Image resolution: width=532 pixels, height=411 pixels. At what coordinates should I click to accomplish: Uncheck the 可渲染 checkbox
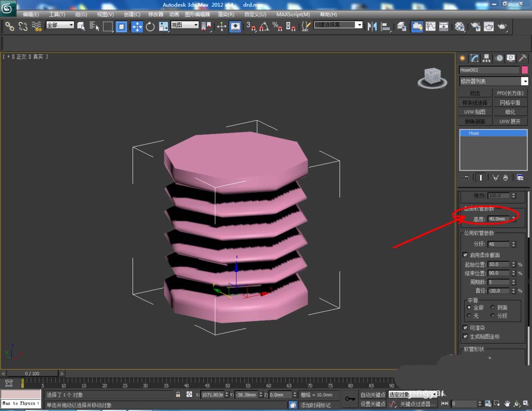pyautogui.click(x=465, y=327)
